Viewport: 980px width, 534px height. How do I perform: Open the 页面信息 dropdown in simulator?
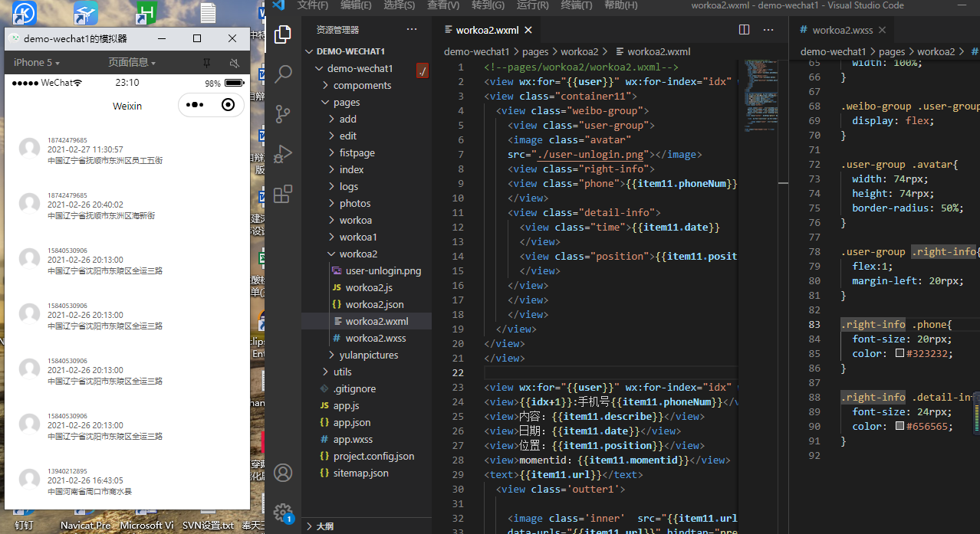coord(132,62)
